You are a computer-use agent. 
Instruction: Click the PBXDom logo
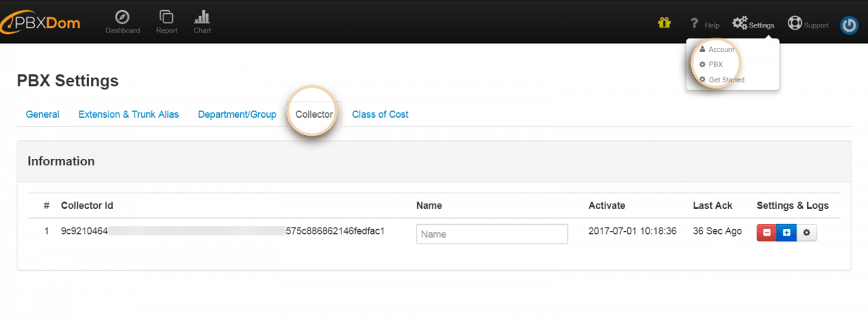point(42,23)
